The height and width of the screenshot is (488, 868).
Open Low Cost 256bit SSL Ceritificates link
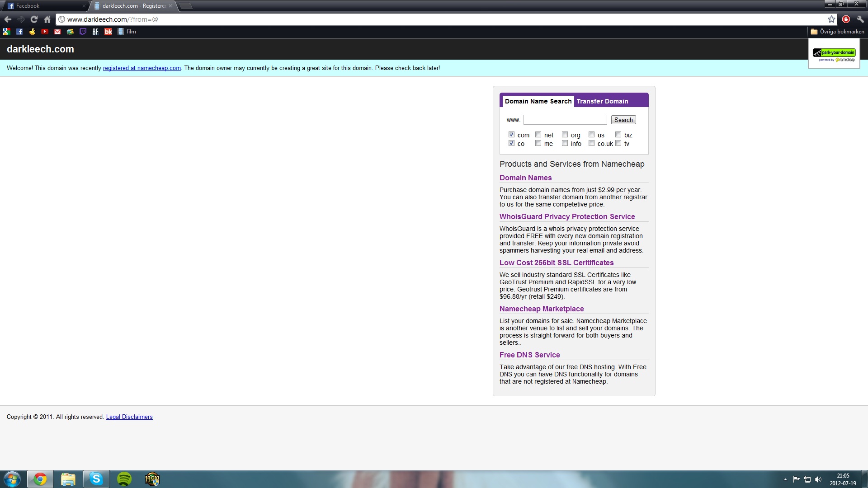[556, 263]
